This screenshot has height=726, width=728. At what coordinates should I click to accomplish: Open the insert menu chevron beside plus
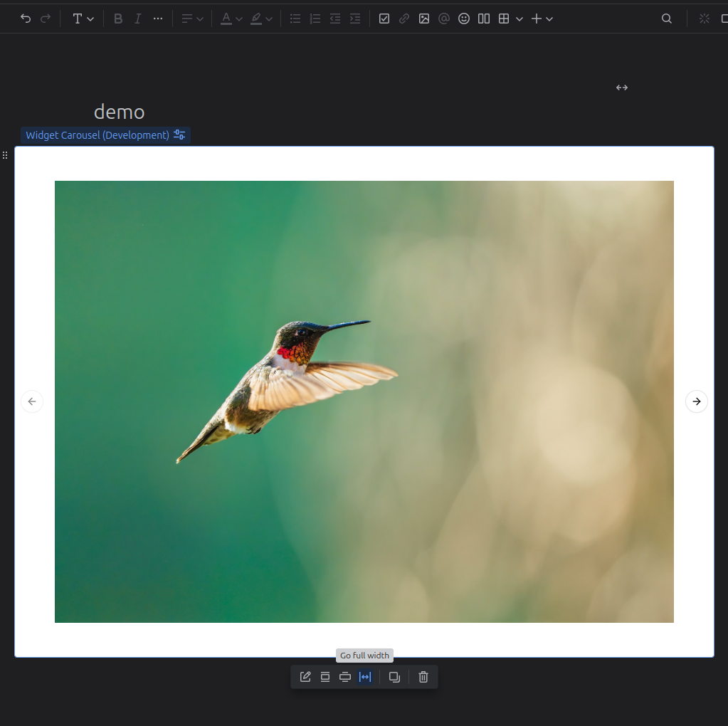(x=549, y=19)
